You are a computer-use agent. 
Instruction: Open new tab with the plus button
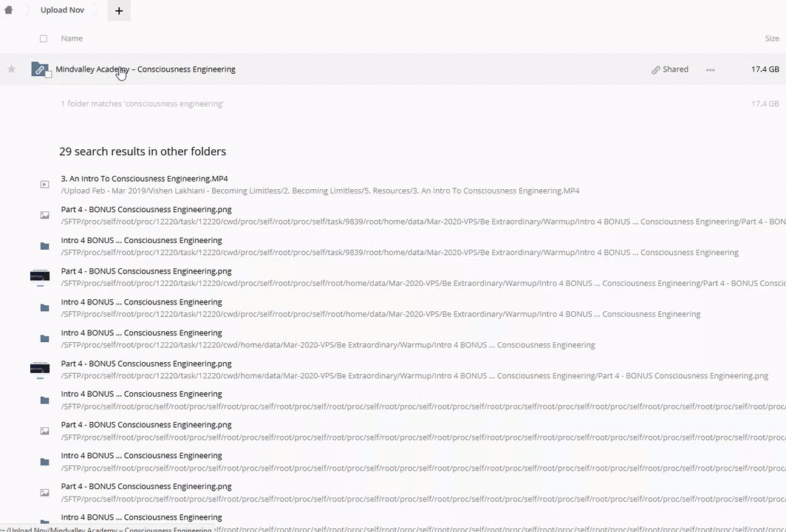119,10
